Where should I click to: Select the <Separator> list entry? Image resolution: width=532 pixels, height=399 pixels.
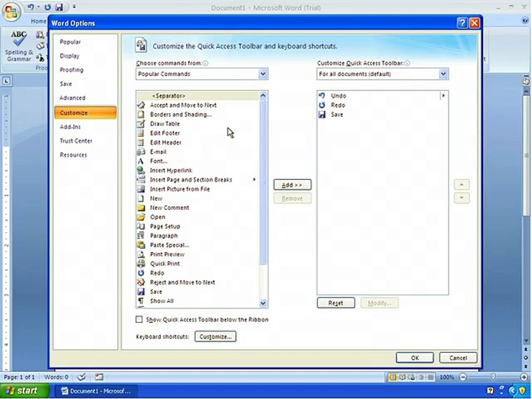(x=198, y=96)
